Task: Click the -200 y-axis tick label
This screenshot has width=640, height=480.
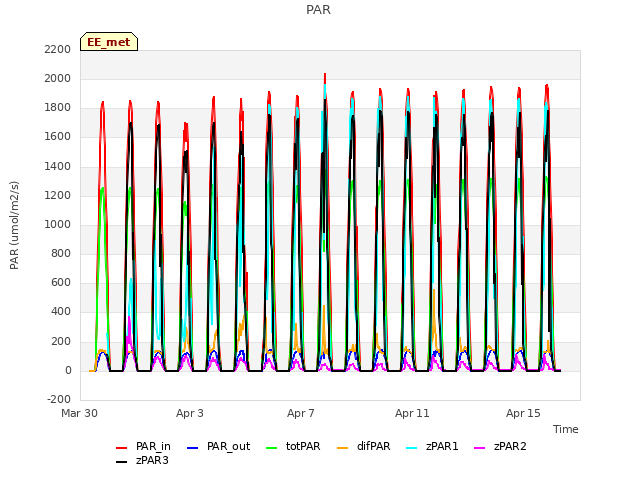Action: click(x=59, y=399)
